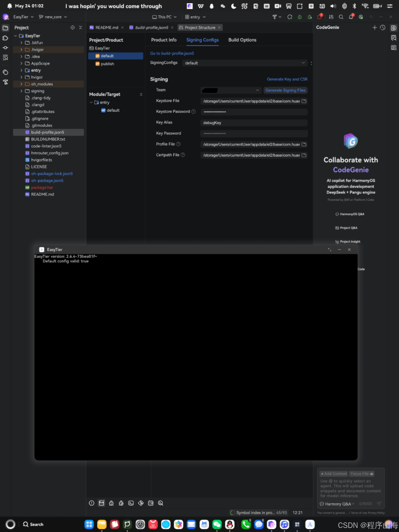Click the rerun with play icon
The width and height of the screenshot is (399, 532).
click(x=290, y=17)
